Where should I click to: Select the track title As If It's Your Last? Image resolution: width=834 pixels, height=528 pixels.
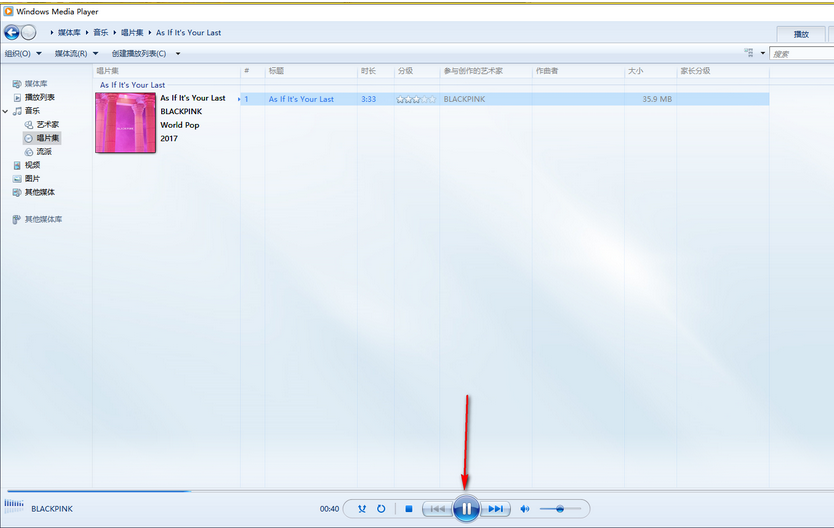(301, 99)
